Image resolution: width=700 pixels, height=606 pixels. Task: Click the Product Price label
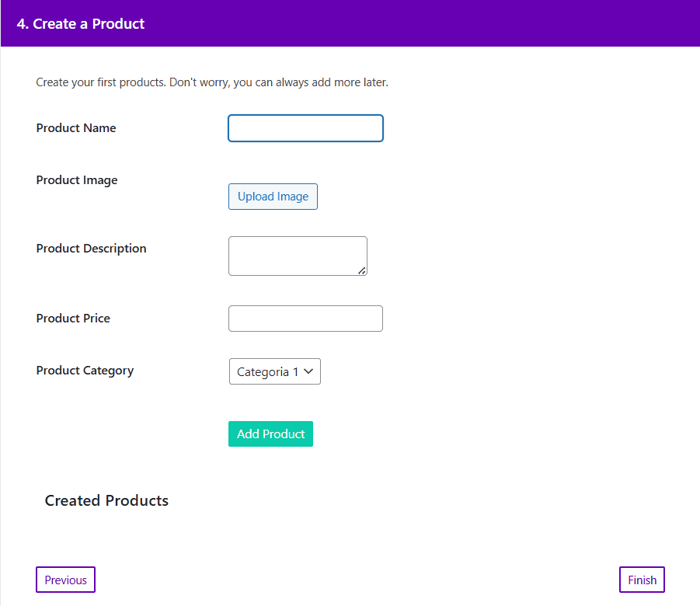pos(73,318)
